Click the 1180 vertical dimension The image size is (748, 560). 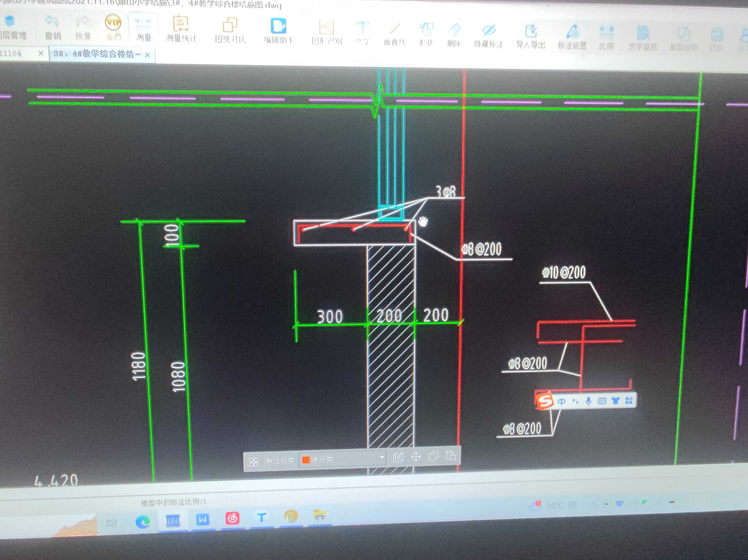point(138,367)
